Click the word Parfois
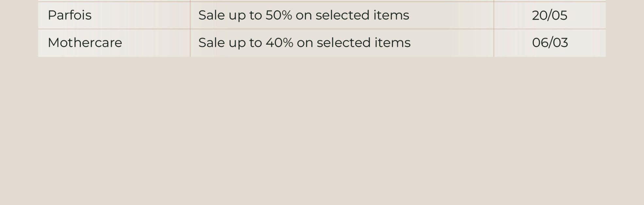The height and width of the screenshot is (205, 644). [70, 15]
